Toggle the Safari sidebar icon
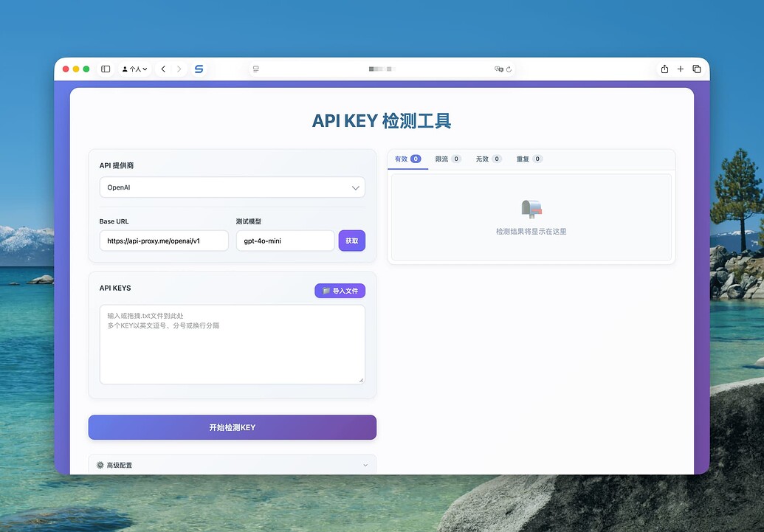Image resolution: width=764 pixels, height=532 pixels. tap(106, 69)
